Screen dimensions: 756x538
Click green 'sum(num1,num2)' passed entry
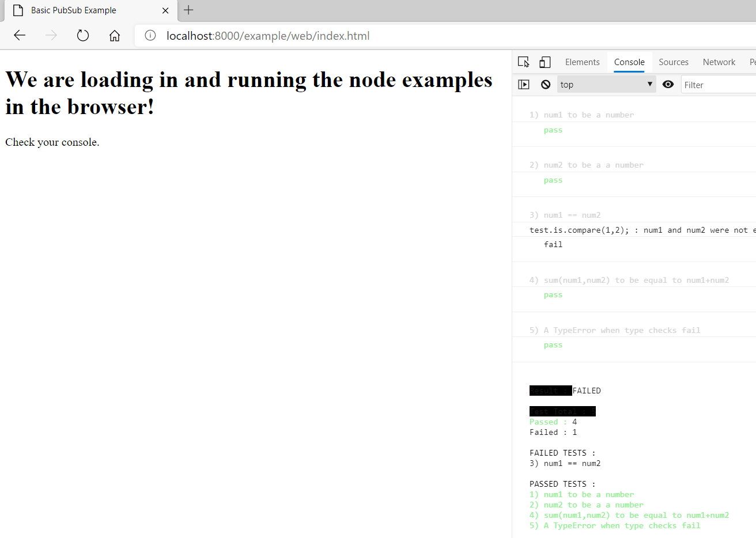coord(629,515)
